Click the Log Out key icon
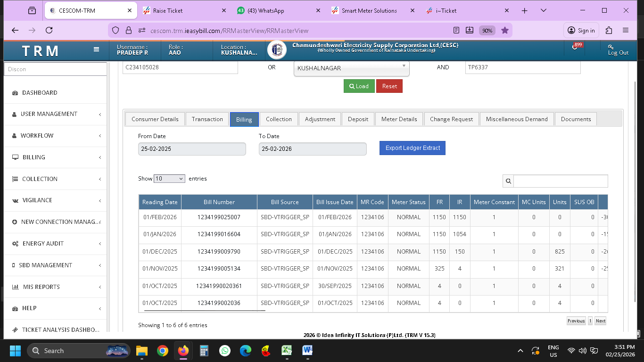The height and width of the screenshot is (362, 644). [x=611, y=47]
